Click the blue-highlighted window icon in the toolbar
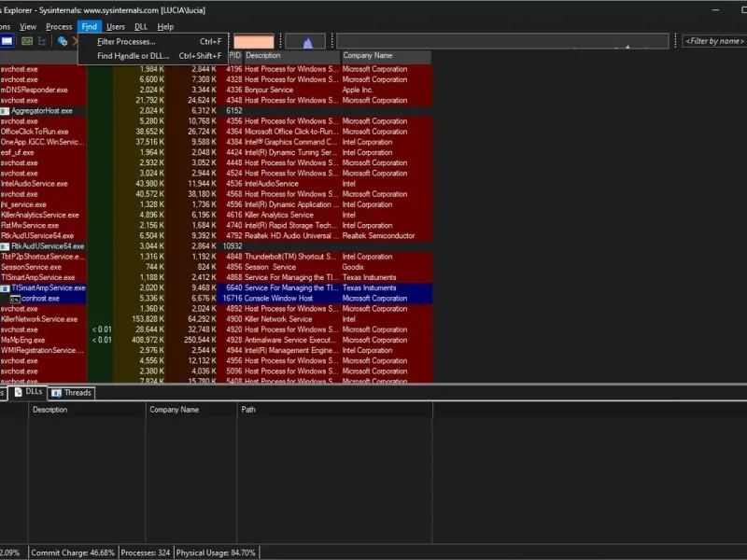The height and width of the screenshot is (560, 747). click(x=7, y=41)
